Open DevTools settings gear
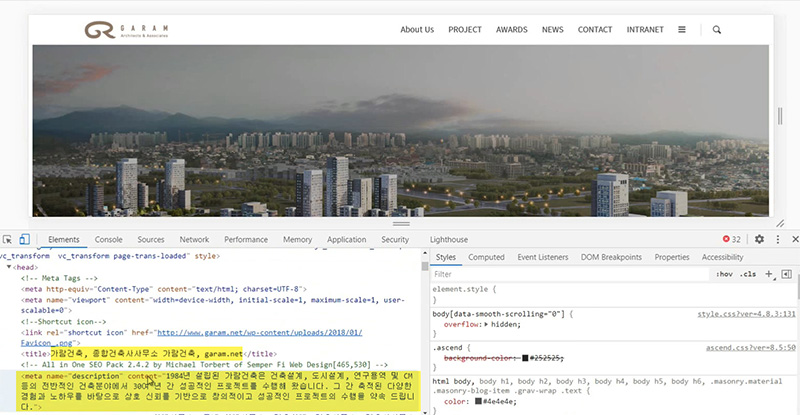Image resolution: width=800 pixels, height=415 pixels. click(x=759, y=240)
